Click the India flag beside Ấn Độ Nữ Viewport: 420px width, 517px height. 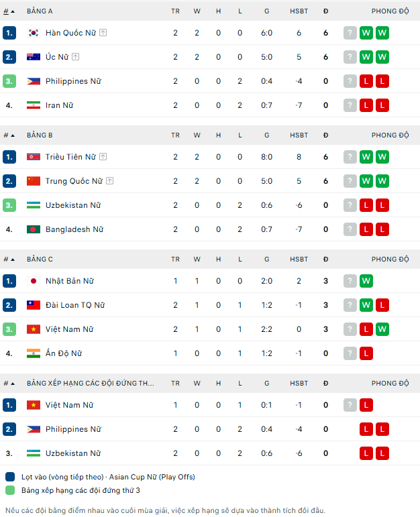34,353
